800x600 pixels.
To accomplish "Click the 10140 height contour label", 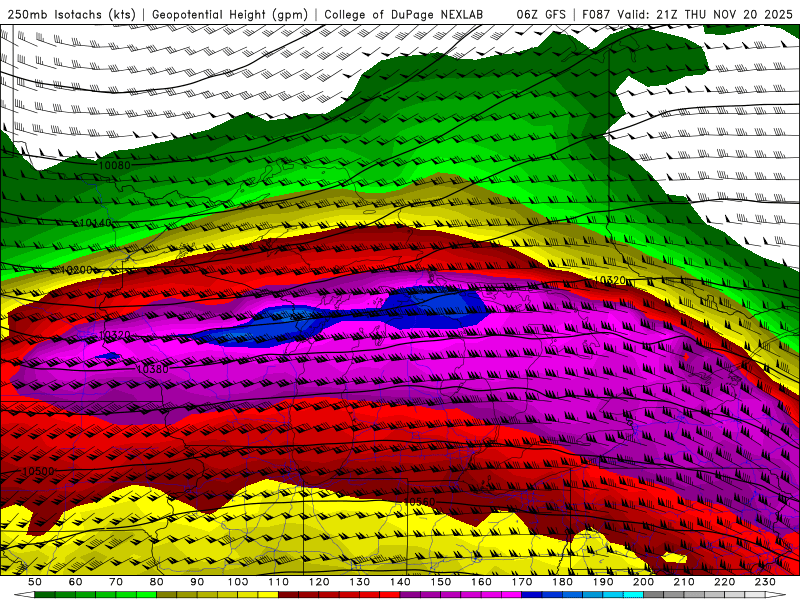I will click(96, 223).
